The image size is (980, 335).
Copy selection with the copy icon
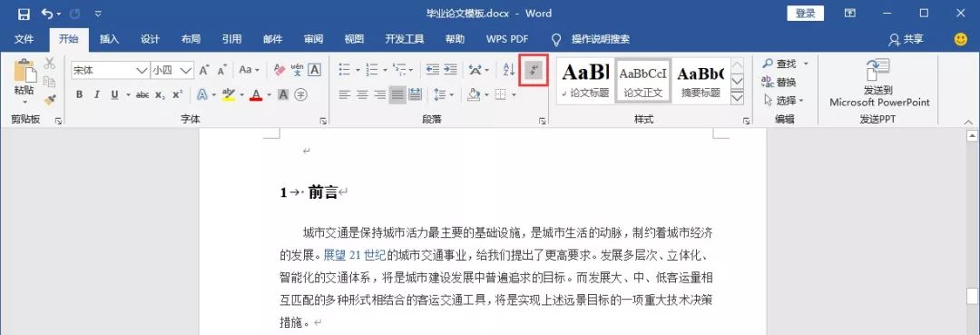pos(50,82)
